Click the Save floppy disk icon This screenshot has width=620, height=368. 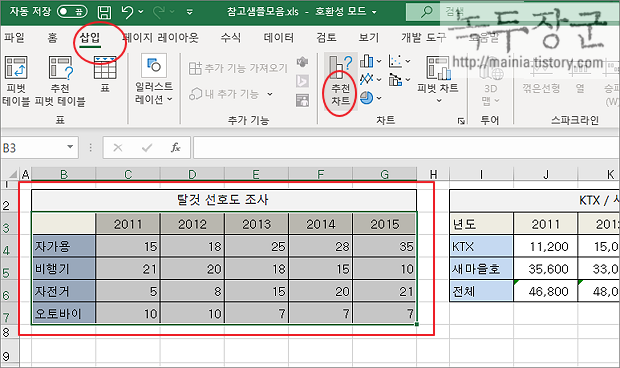tap(104, 12)
